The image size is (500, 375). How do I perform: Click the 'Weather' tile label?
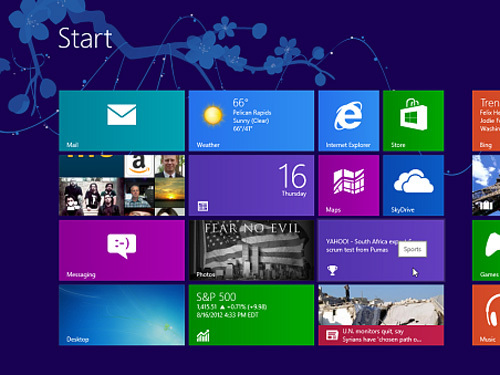(x=208, y=145)
